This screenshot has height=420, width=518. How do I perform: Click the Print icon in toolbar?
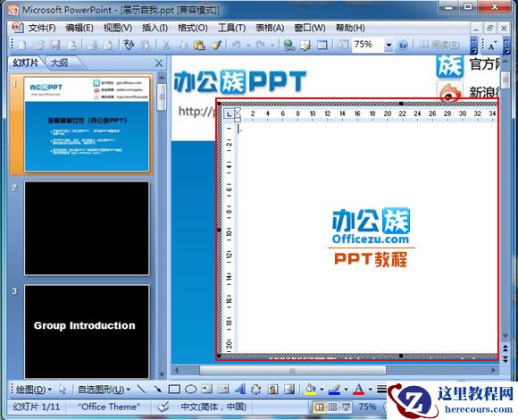(91, 45)
